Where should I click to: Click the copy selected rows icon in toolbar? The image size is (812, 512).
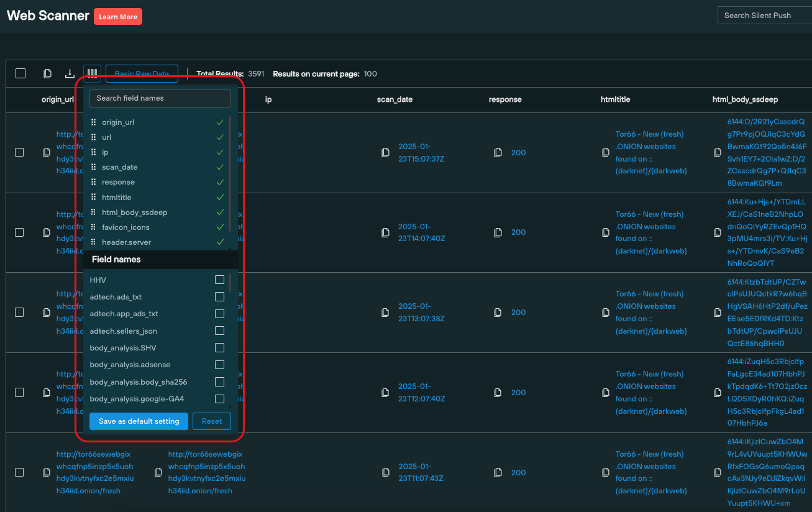click(x=47, y=74)
